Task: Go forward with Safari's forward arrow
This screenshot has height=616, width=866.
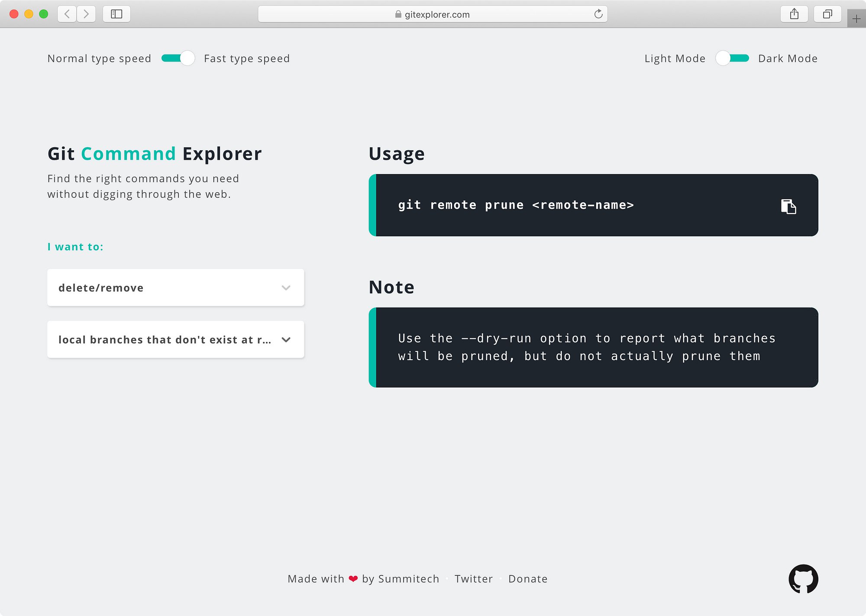Action: click(x=86, y=14)
